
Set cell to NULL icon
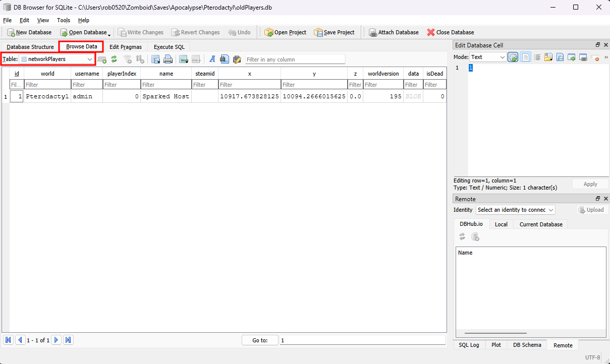coord(595,57)
